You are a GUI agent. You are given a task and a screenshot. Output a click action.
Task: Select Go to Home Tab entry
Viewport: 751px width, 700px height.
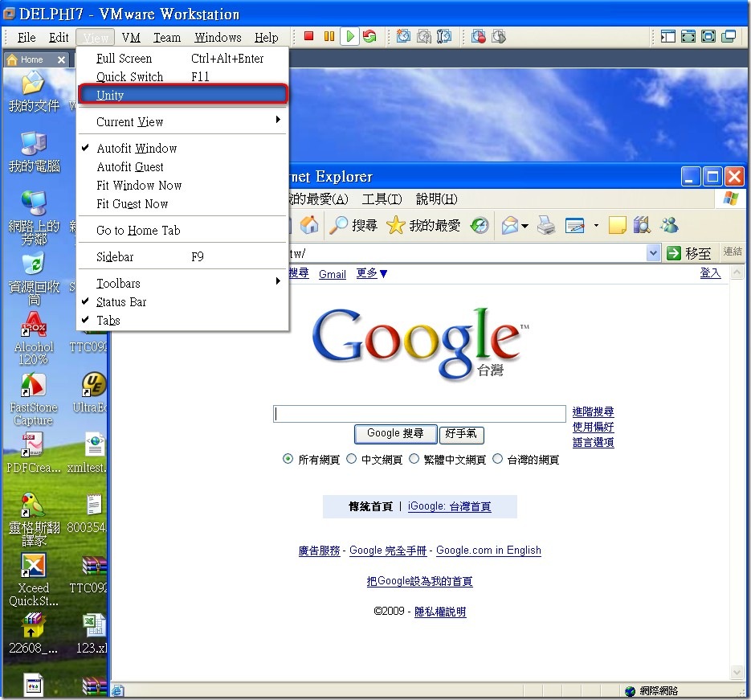click(x=182, y=231)
